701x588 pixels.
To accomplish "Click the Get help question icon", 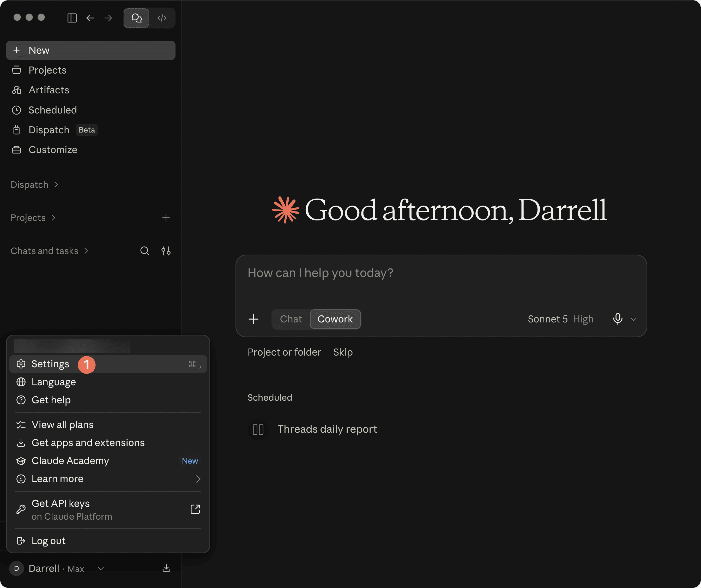I will pyautogui.click(x=21, y=400).
